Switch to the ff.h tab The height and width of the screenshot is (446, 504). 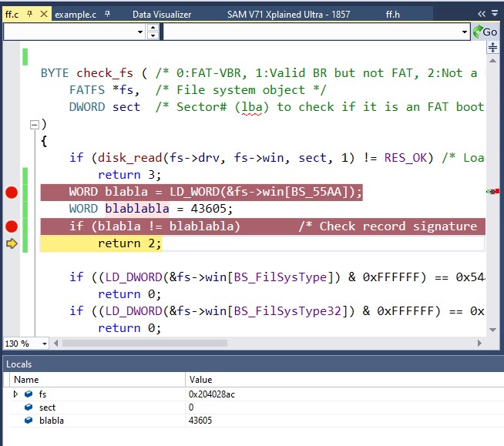(x=393, y=15)
